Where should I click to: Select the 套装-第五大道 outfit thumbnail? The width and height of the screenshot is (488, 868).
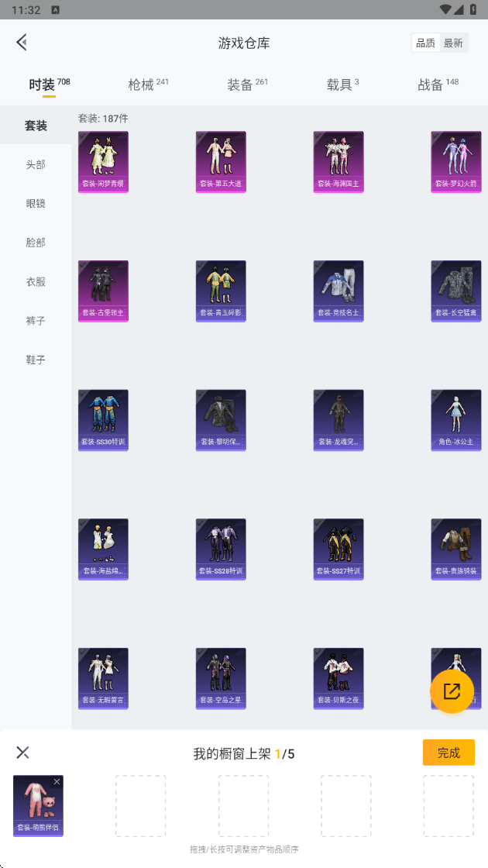(x=221, y=162)
